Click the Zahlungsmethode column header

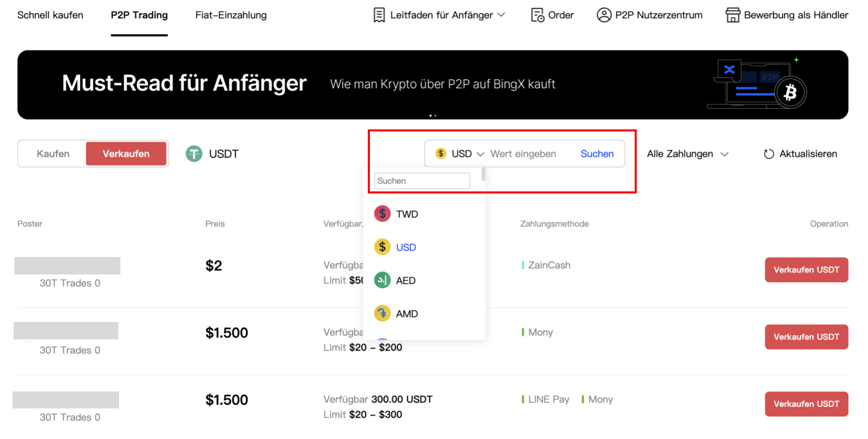pyautogui.click(x=554, y=224)
